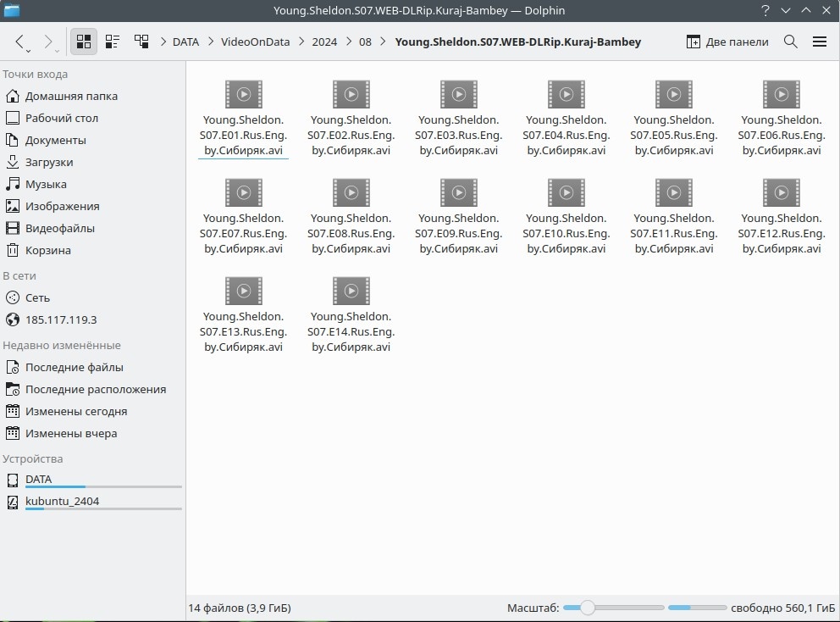Image resolution: width=840 pixels, height=622 pixels.
Task: Expand breadcrumb chevron before VideoOnData
Action: [210, 42]
